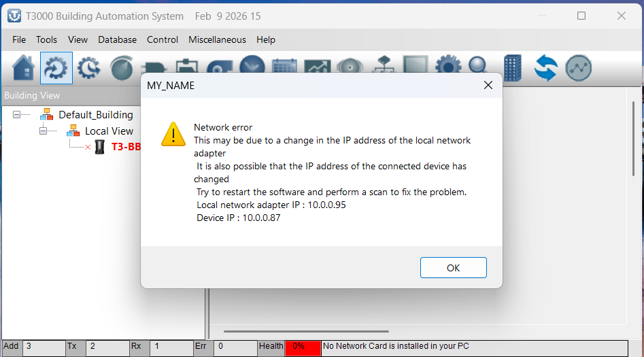Click the blue building toolbar icon

click(512, 68)
